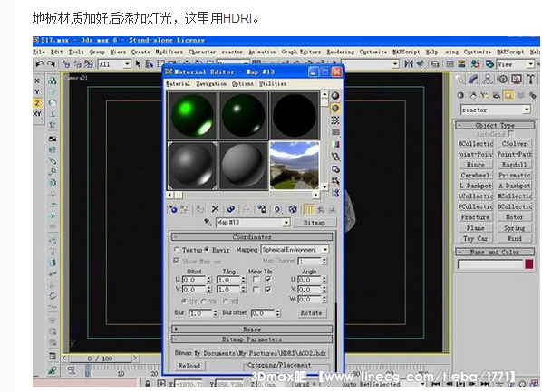Screen dimensions: 542x392
Task: Open the Create menu in main window
Action: [x=140, y=52]
